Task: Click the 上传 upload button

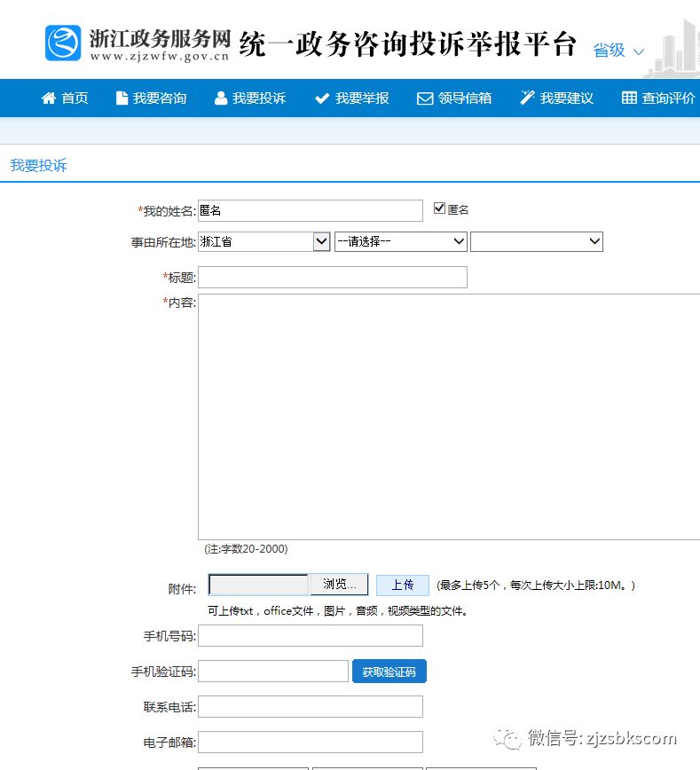Action: (403, 585)
